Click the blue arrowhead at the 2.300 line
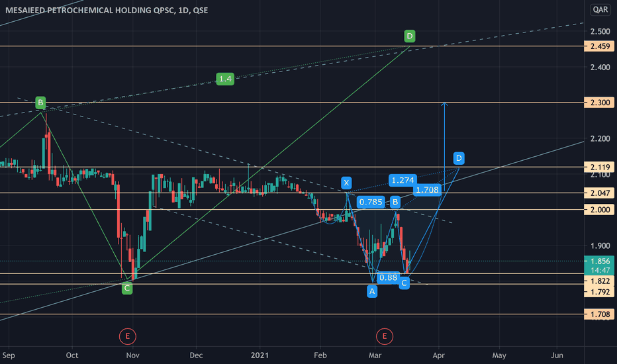Screen dimensions: 617x364 tap(444, 104)
